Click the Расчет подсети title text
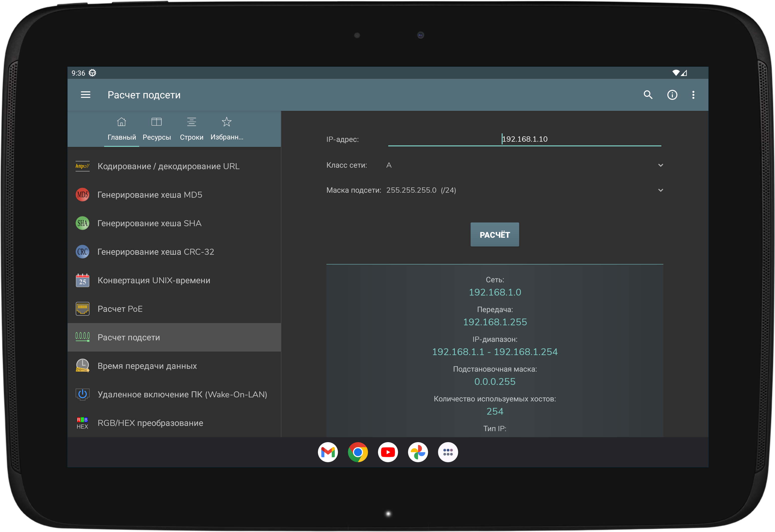Viewport: 775px width, 532px height. pyautogui.click(x=144, y=95)
